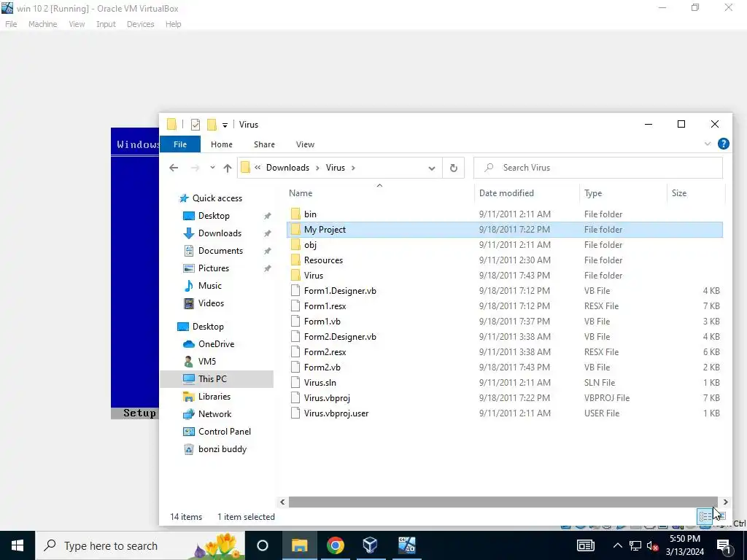
Task: Unpin Pictures from Quick access
Action: [268, 268]
